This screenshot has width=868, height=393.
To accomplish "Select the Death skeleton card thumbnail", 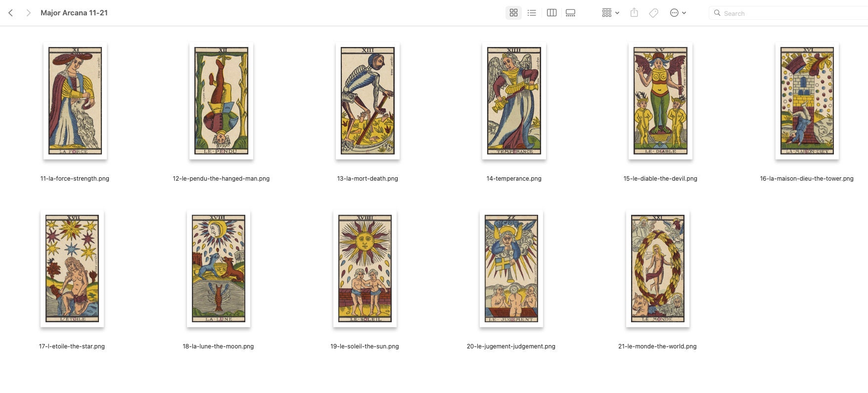I will pyautogui.click(x=367, y=101).
